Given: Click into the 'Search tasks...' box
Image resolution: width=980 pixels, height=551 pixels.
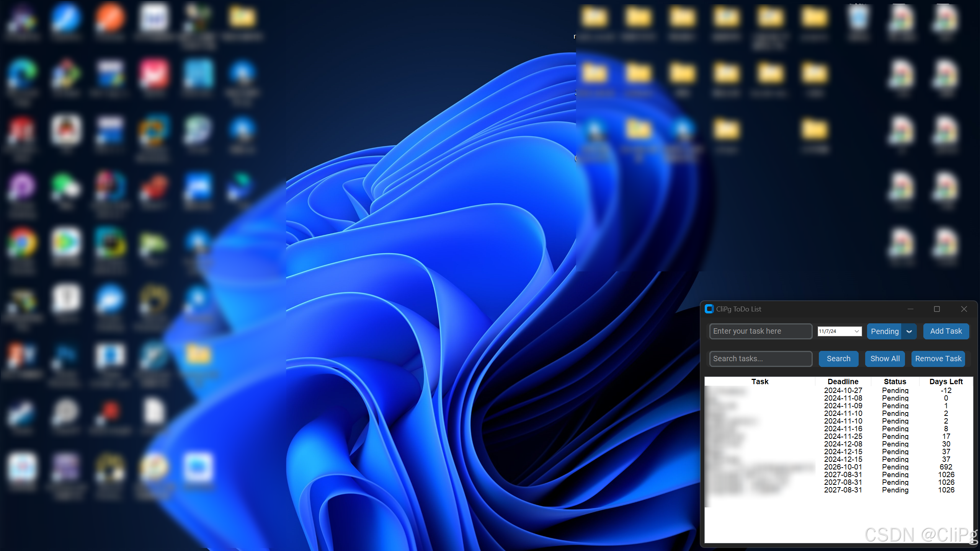Looking at the screenshot, I should 760,359.
